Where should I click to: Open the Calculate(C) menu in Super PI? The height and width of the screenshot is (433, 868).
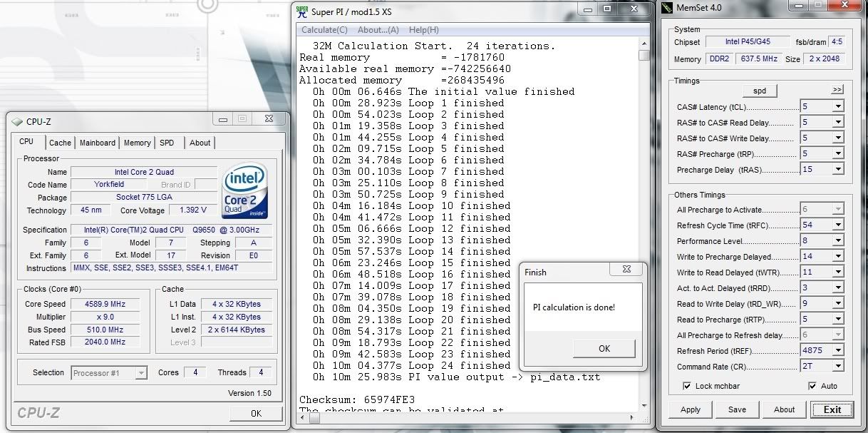[x=324, y=30]
